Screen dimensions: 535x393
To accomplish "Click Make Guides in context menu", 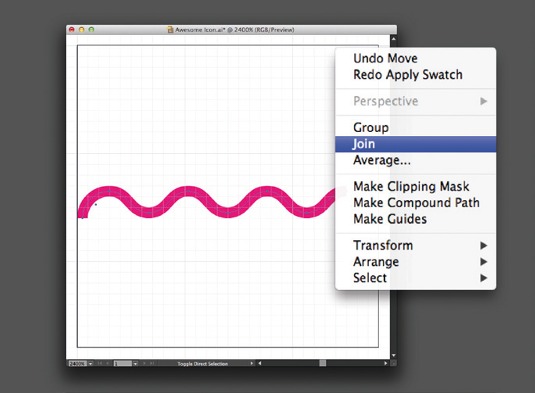I will [x=390, y=219].
